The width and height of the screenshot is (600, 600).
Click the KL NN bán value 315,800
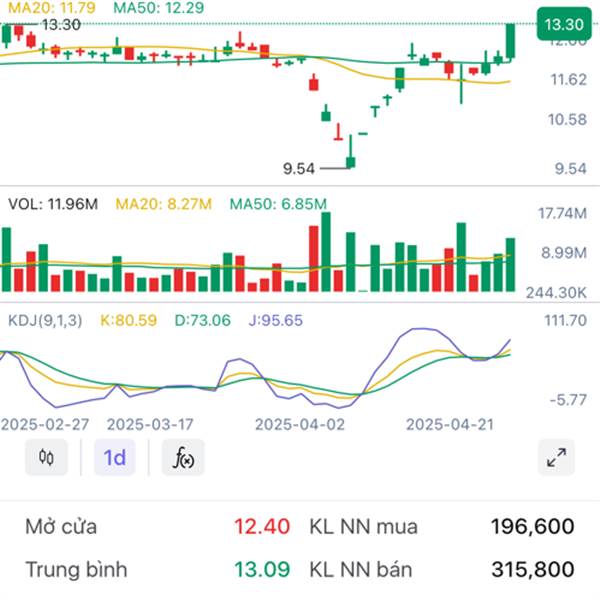[x=533, y=569]
